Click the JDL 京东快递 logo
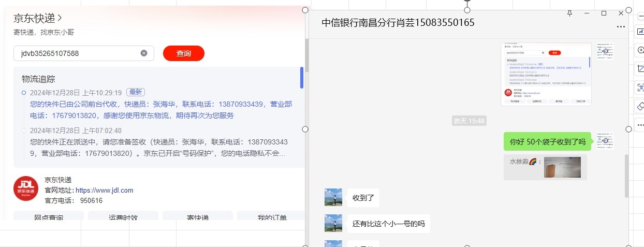644x247 pixels. tap(26, 188)
